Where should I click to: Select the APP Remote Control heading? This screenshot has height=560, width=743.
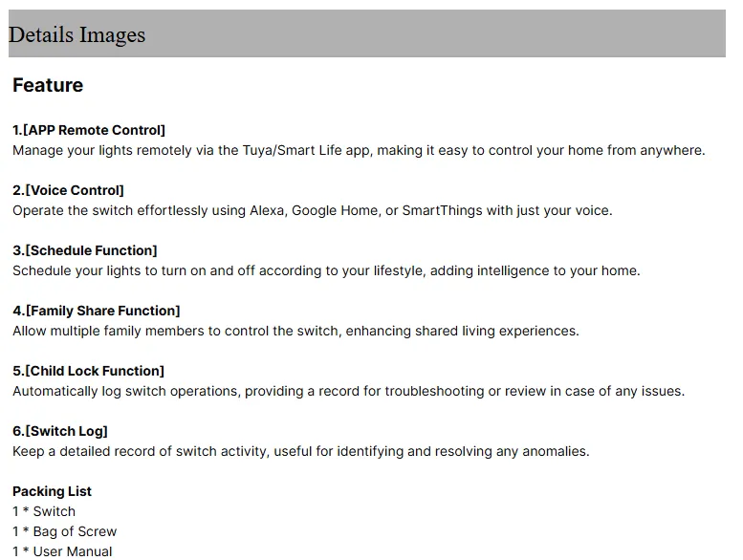pyautogui.click(x=89, y=130)
